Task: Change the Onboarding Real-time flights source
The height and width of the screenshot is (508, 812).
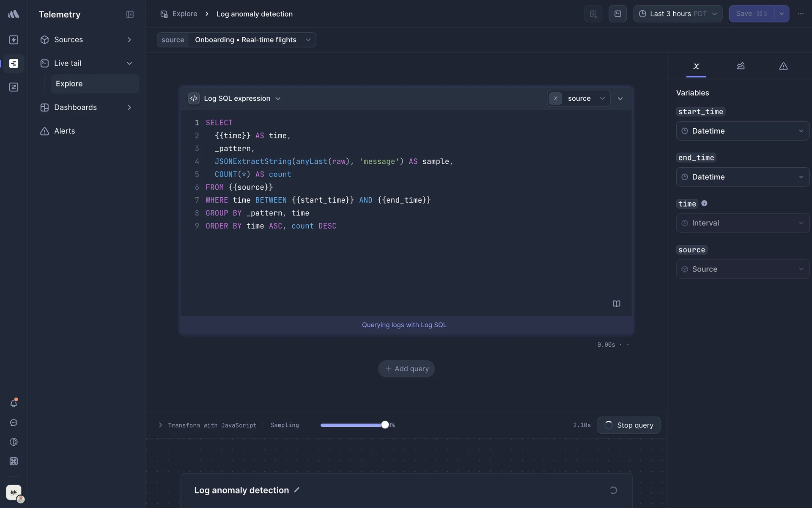Action: tap(252, 40)
